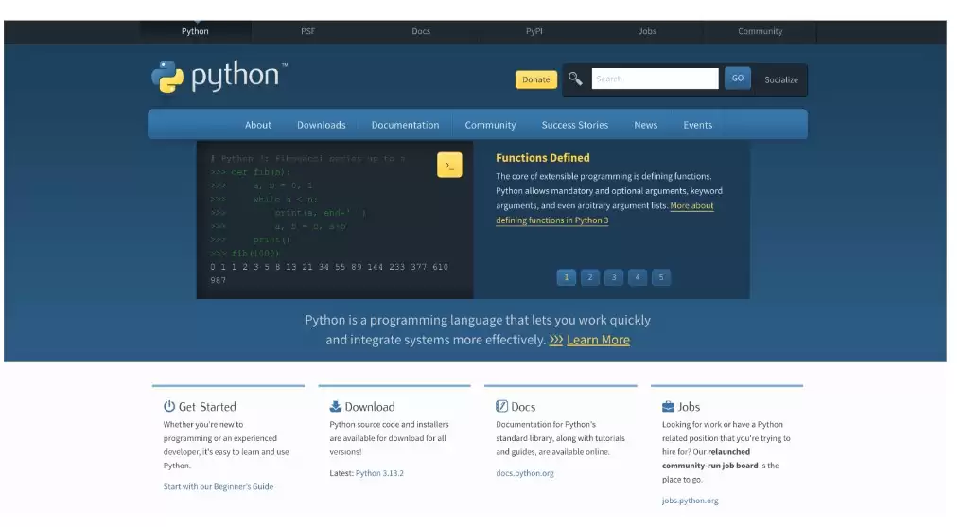Open the About menu
The height and width of the screenshot is (527, 980).
coord(258,125)
